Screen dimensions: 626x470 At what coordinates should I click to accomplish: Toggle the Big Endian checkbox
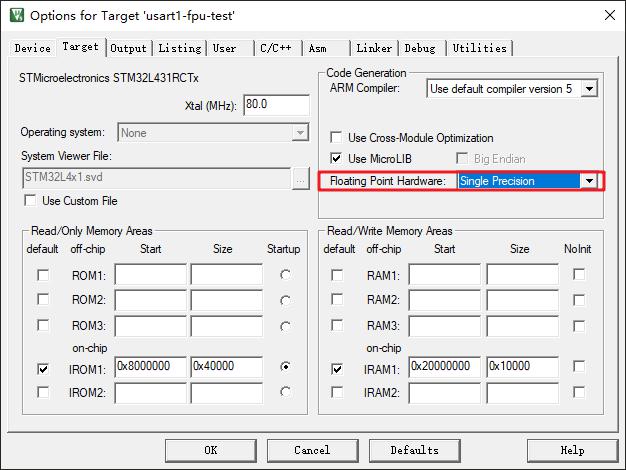pyautogui.click(x=462, y=159)
